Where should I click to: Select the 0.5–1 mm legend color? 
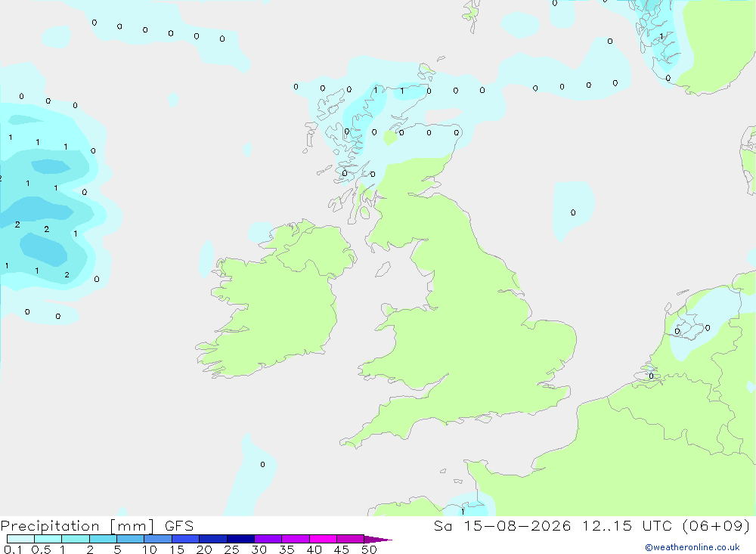point(48,539)
